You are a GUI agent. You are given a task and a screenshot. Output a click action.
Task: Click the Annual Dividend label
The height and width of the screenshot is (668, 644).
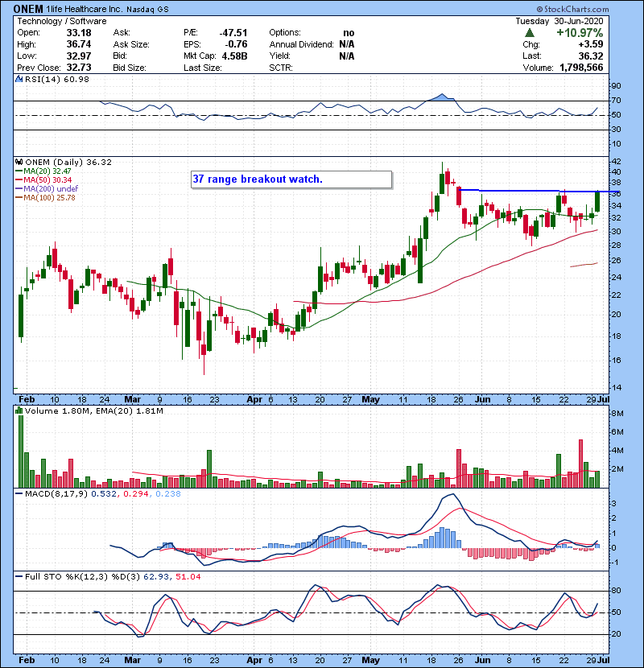click(301, 44)
